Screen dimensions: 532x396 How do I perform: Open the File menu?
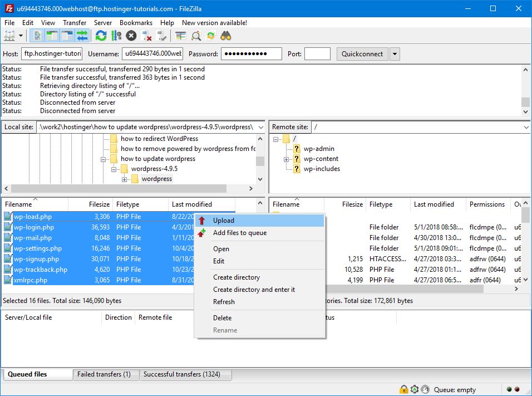(9, 23)
